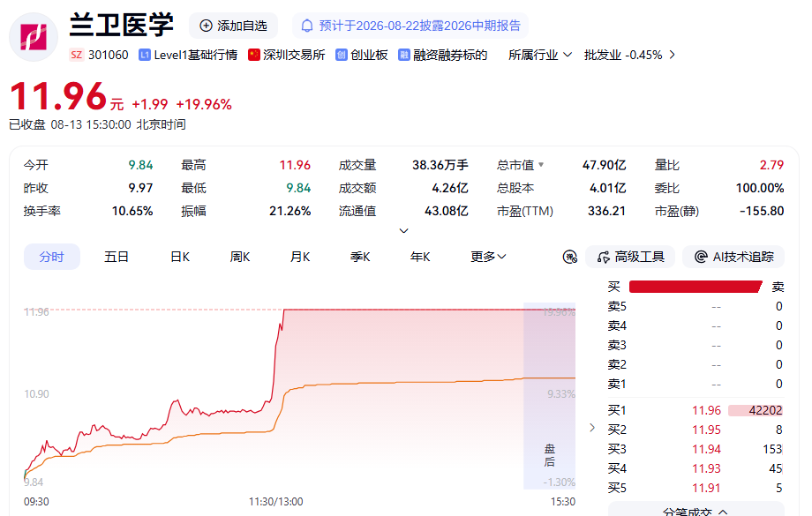Click the 换手率 value 10.65%

[x=132, y=211]
